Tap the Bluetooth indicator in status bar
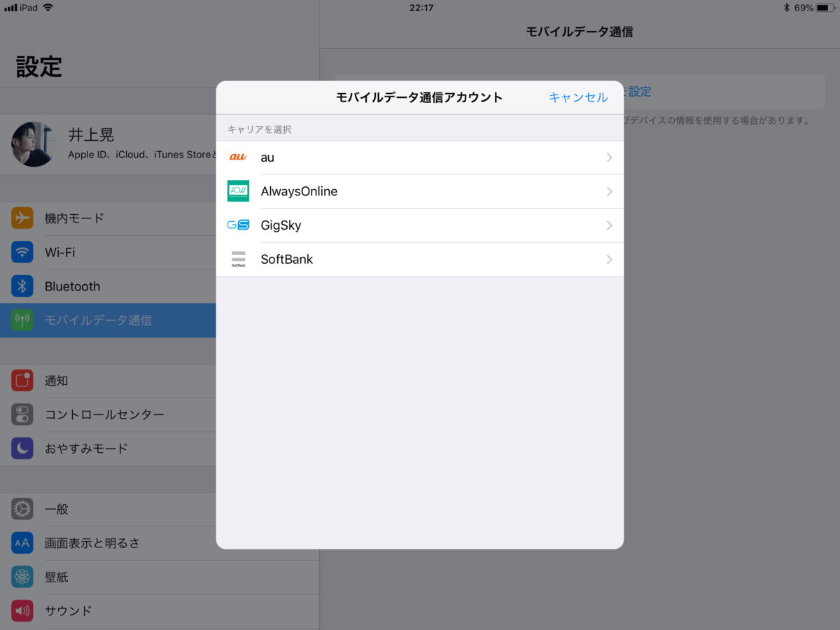 click(x=786, y=8)
